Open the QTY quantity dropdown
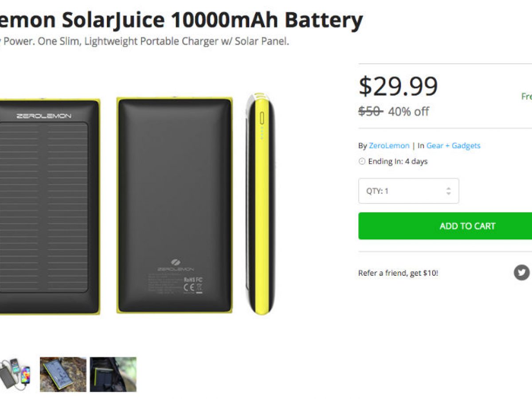Image resolution: width=532 pixels, height=399 pixels. (x=408, y=191)
